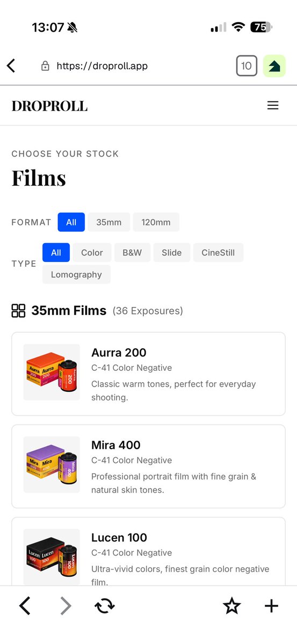Tap the lock icon in address bar
Image resolution: width=297 pixels, height=644 pixels.
coord(46,66)
